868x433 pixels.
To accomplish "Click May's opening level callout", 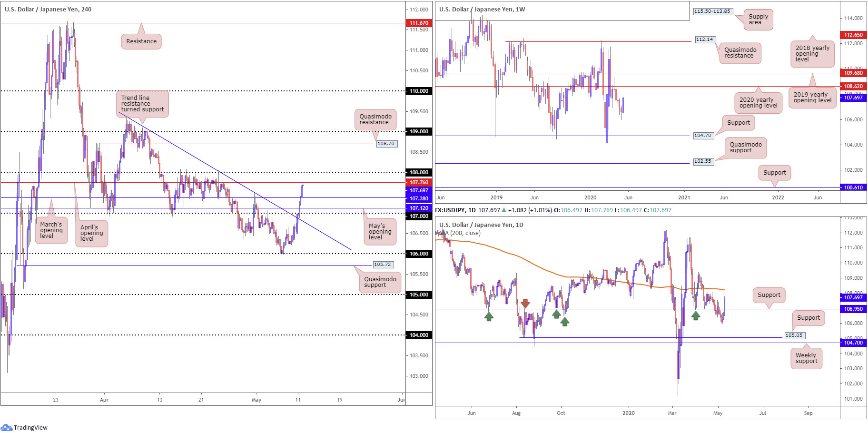I will point(380,232).
